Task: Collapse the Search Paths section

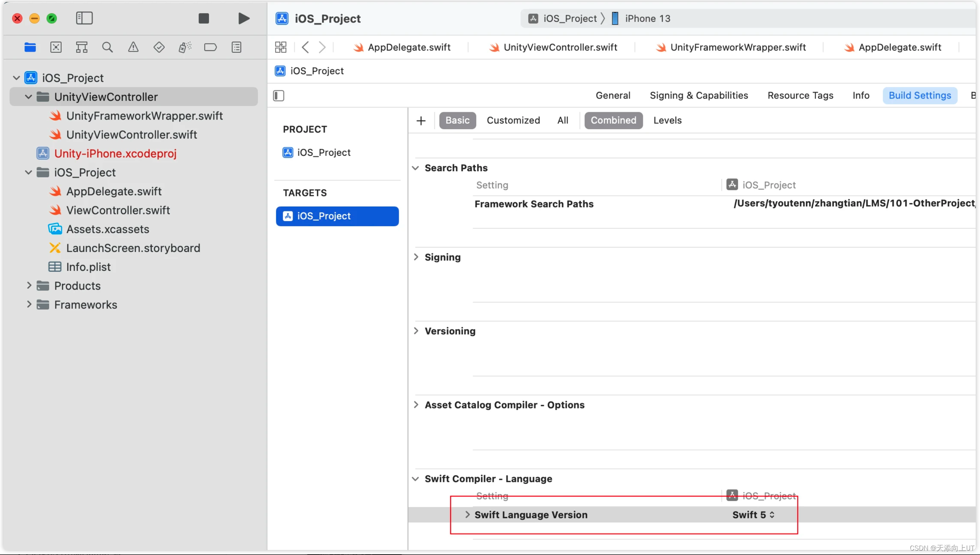Action: [x=415, y=168]
